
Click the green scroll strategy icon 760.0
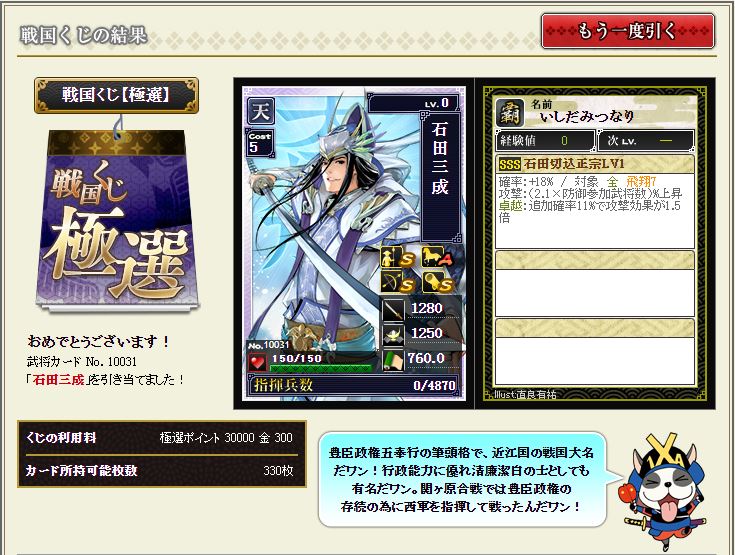pyautogui.click(x=393, y=360)
